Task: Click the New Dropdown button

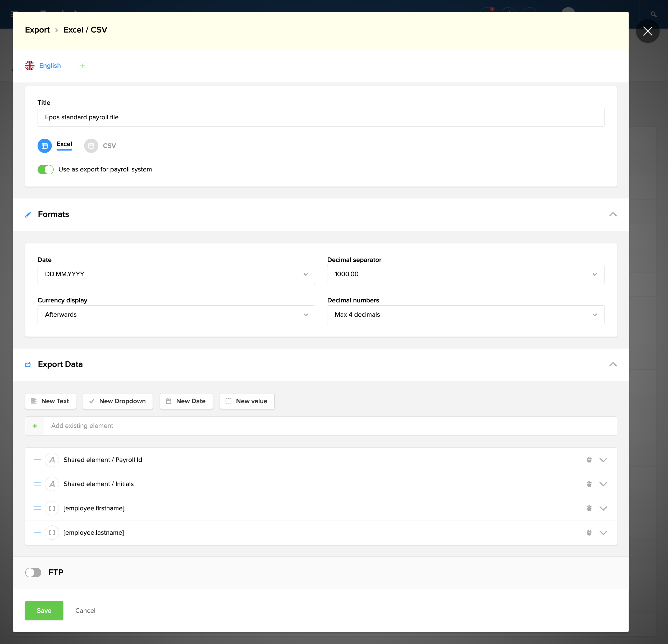Action: pyautogui.click(x=118, y=401)
